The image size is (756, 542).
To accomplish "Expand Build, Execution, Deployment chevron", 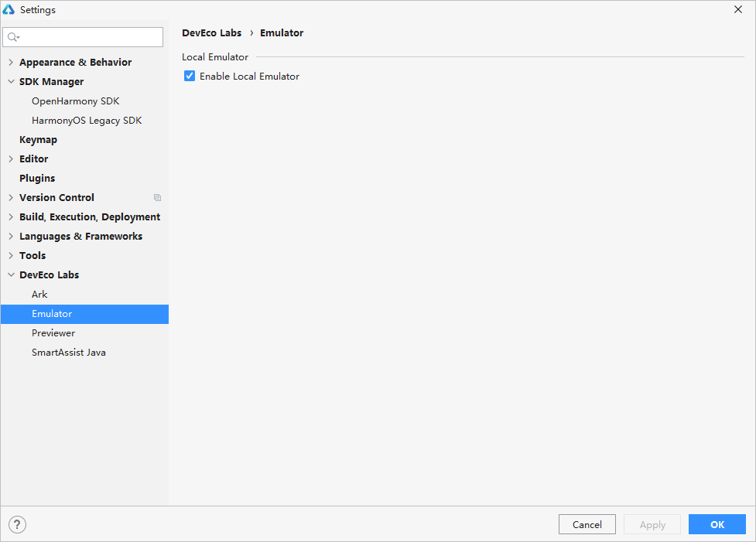I will click(11, 216).
